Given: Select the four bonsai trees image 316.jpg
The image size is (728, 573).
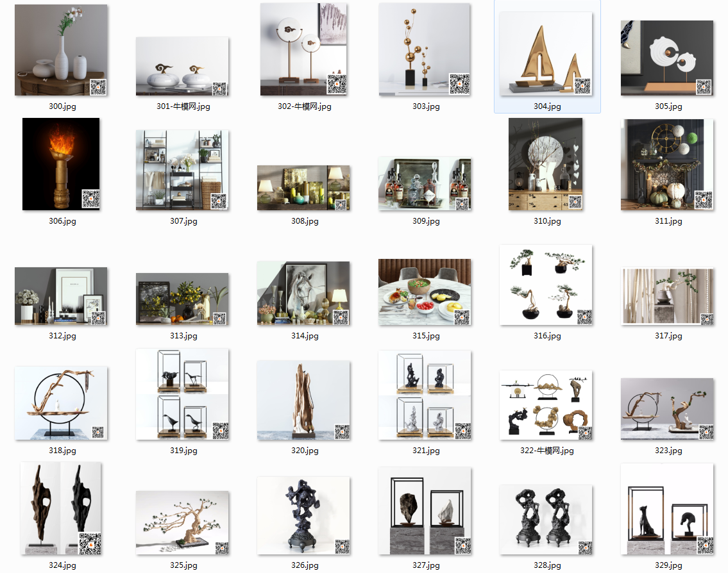Looking at the screenshot, I should coord(546,285).
